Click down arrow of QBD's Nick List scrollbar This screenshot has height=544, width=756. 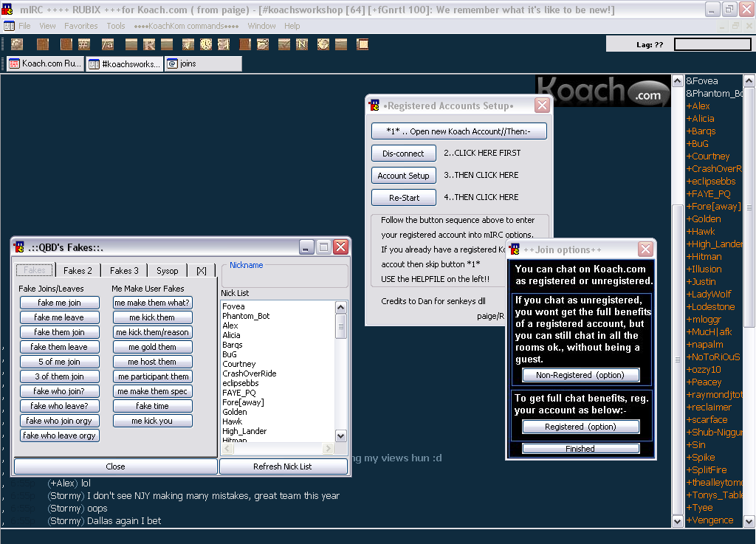[x=341, y=436]
